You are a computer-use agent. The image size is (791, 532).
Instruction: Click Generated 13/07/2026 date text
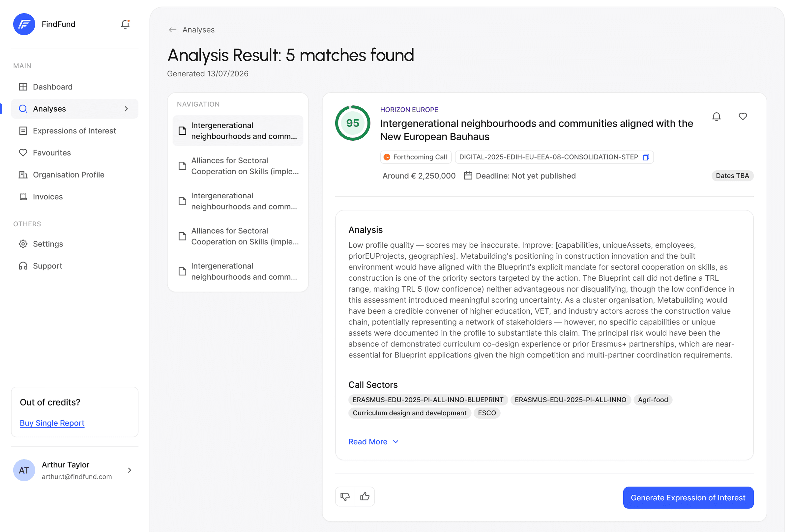(208, 74)
